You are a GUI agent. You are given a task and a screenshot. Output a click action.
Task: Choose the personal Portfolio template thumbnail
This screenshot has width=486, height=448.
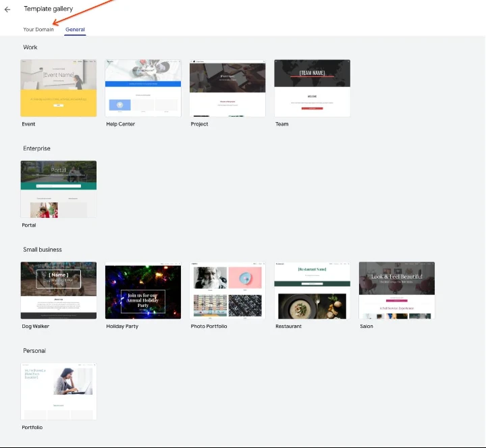[x=59, y=391]
